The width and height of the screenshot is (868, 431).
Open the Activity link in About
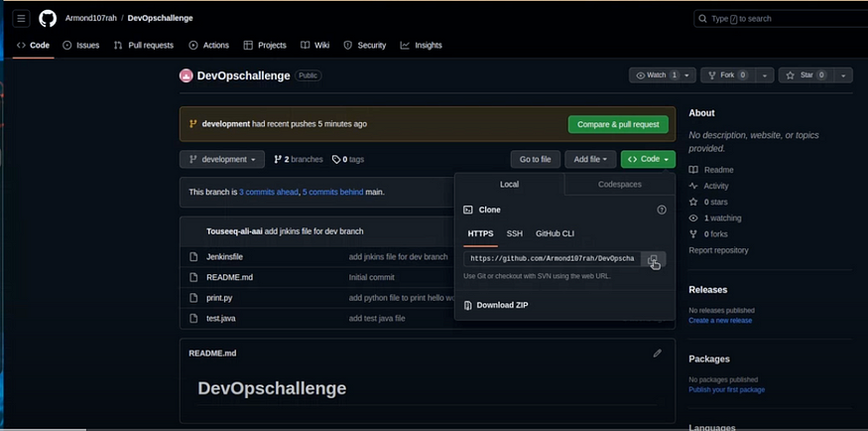pos(708,186)
